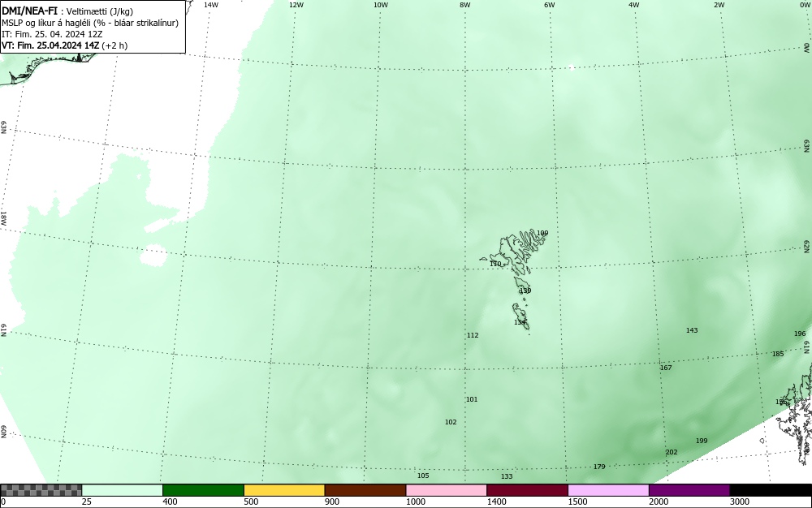Choose the pink 1000–1400 legend swatch

point(447,490)
